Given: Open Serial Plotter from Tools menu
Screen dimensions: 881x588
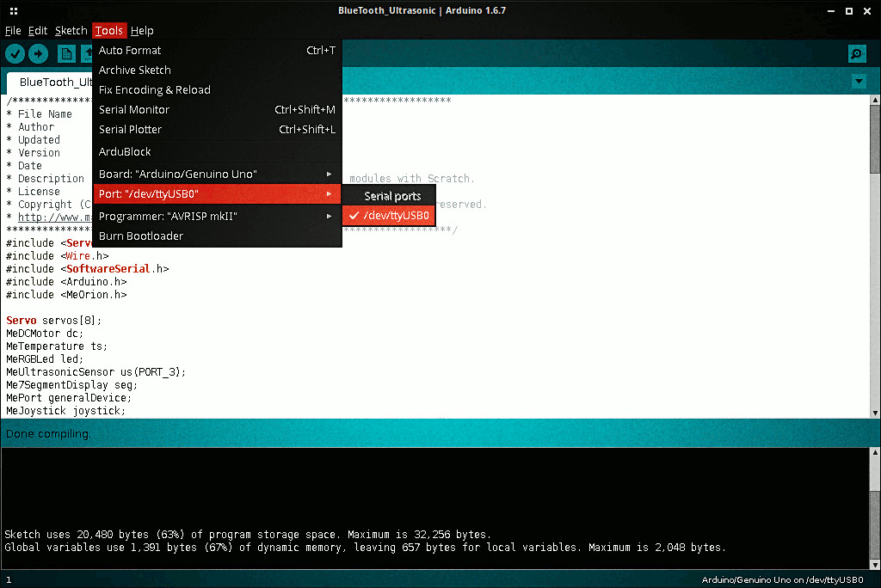Looking at the screenshot, I should 217,129.
